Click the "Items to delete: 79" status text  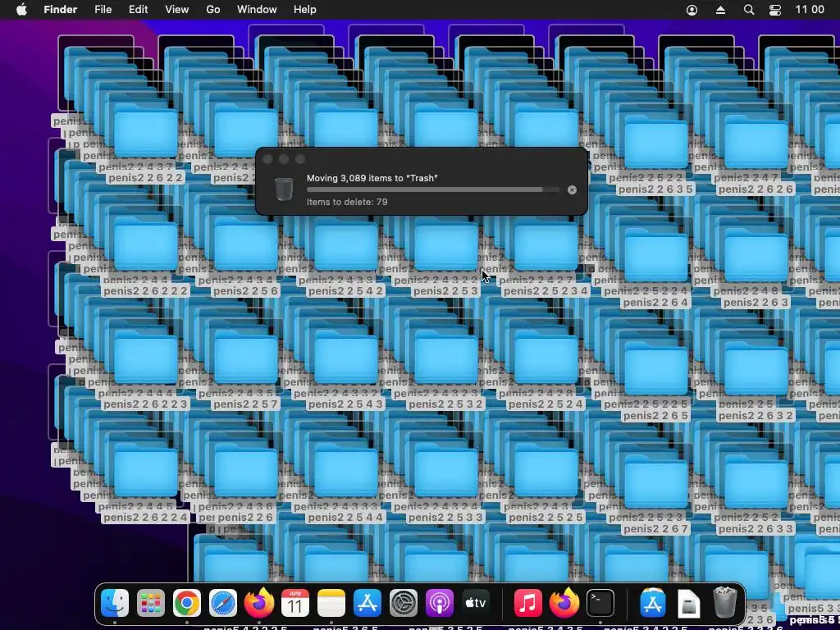click(347, 202)
